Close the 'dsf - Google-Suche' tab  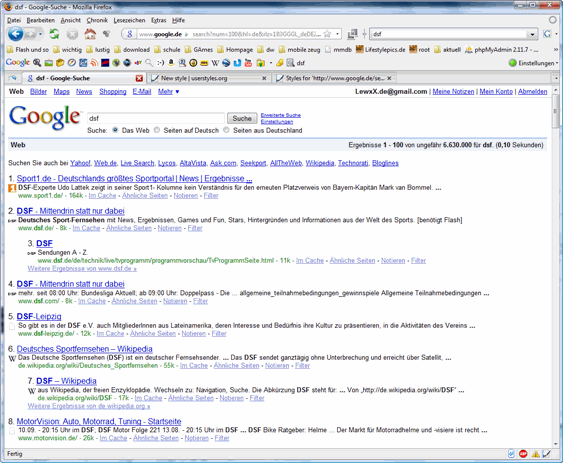[139, 78]
